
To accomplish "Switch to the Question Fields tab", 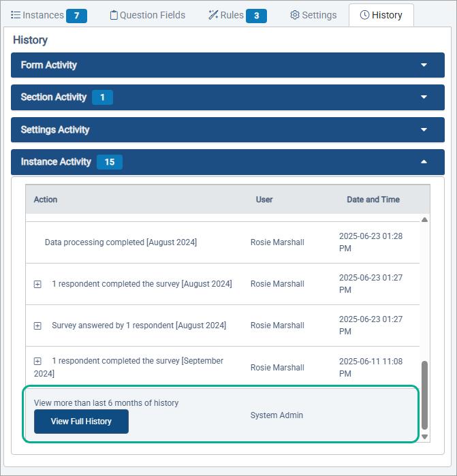I will (x=147, y=15).
